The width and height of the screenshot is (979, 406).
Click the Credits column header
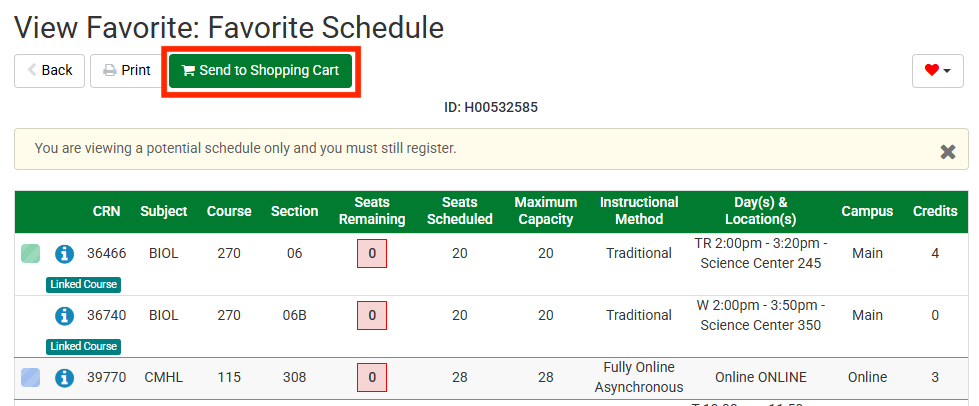[935, 211]
